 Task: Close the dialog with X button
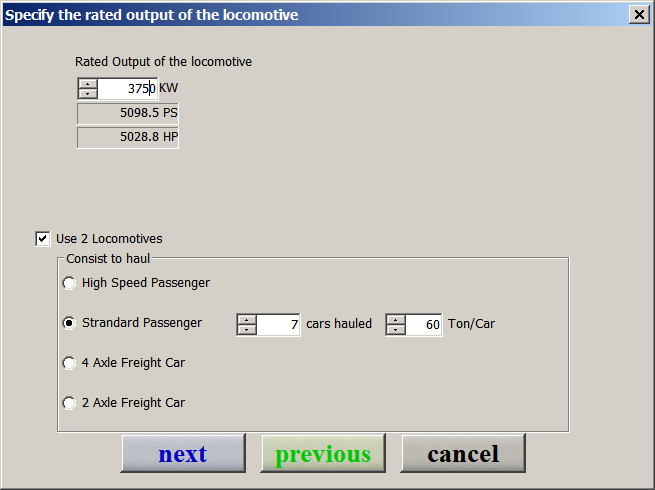[639, 15]
